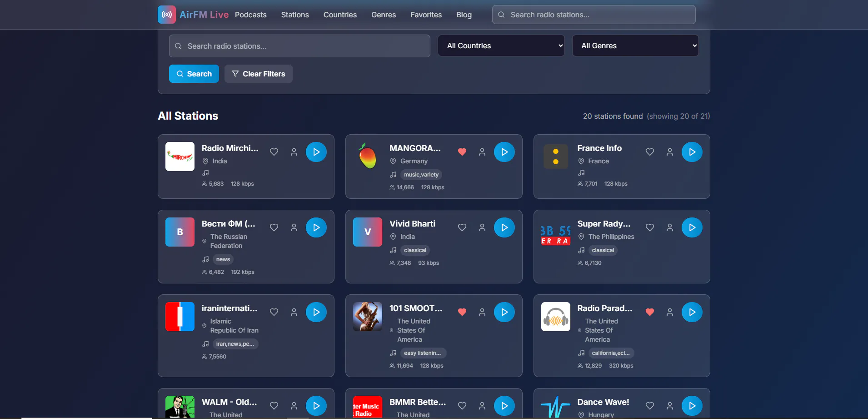This screenshot has width=868, height=419.
Task: Unfavorite MANGORADIO using the red heart
Action: (462, 152)
